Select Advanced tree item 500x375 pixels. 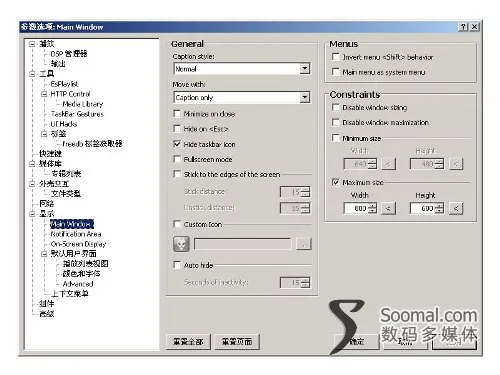click(x=78, y=284)
